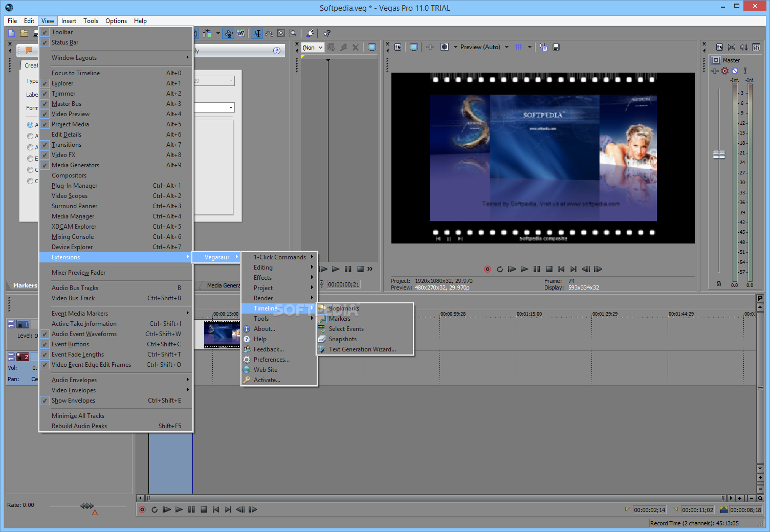Save snapshot to file icon
This screenshot has width=770, height=532.
(556, 47)
